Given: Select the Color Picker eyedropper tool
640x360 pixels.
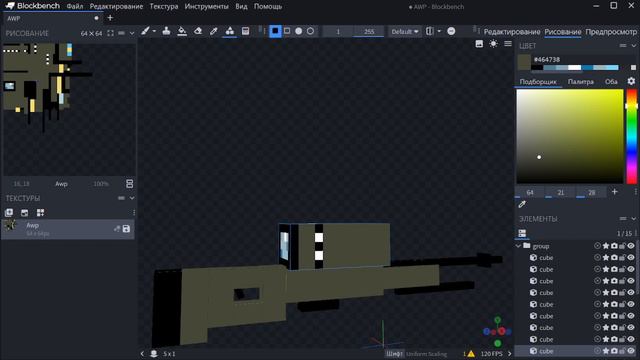Looking at the screenshot, I should point(213,31).
